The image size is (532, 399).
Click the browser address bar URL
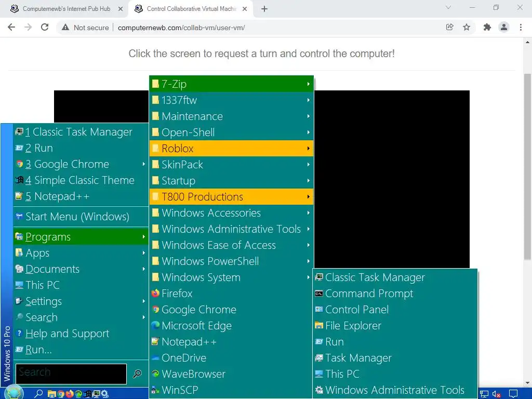181,28
